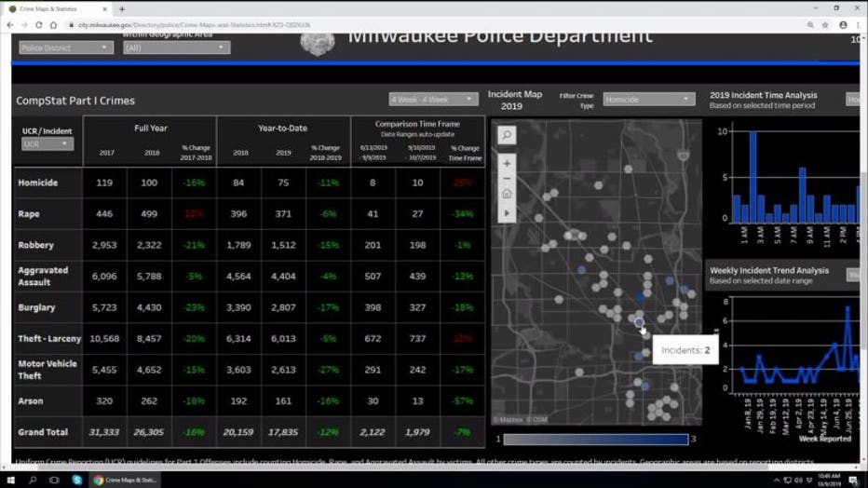Viewport: 868px width, 488px height.
Task: Click the Year-to-Date column header
Action: point(282,128)
